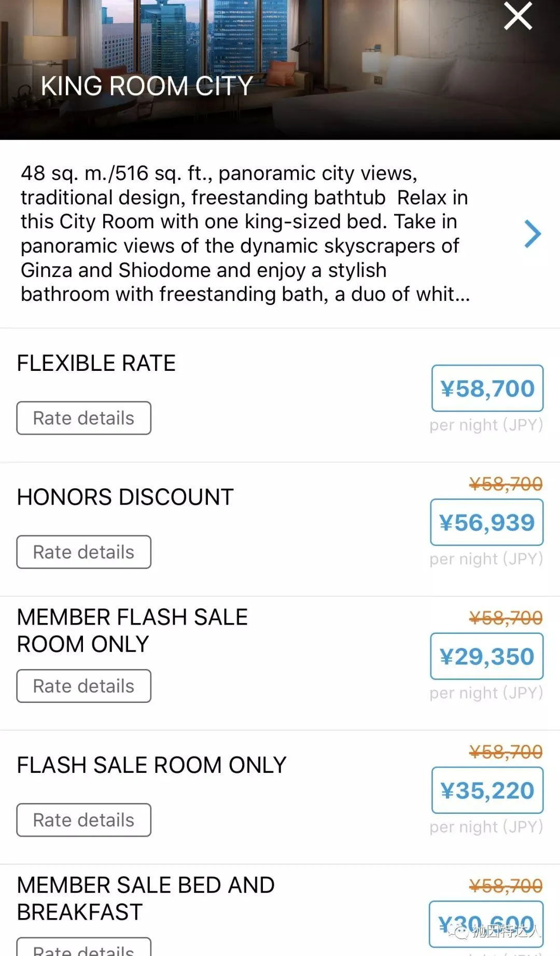Open Rate details for Honors Discount

(x=83, y=552)
